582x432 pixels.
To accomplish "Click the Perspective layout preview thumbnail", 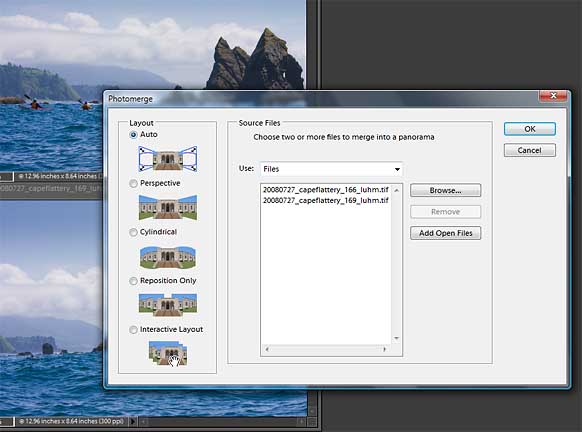I will click(168, 207).
